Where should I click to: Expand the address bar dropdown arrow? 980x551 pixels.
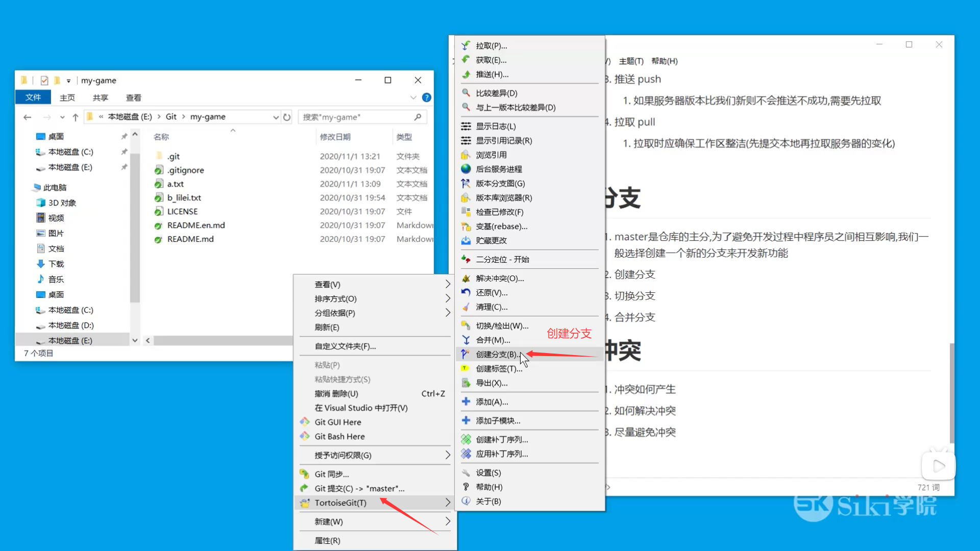[x=276, y=117]
